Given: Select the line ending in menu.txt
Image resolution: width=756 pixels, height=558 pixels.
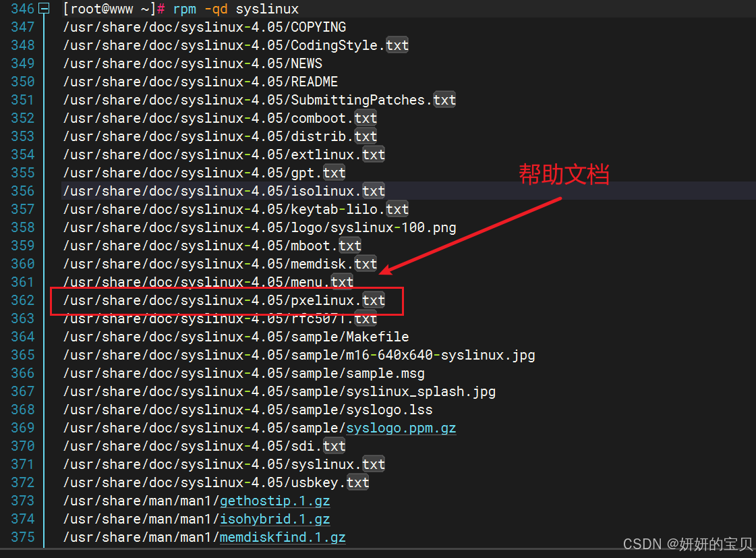Looking at the screenshot, I should tap(208, 282).
